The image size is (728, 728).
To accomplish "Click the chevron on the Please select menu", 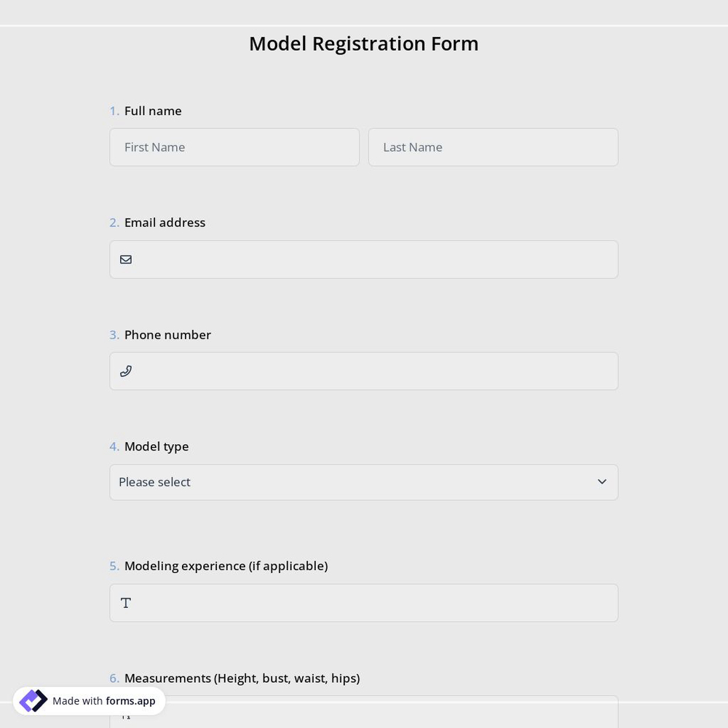I will tap(602, 481).
